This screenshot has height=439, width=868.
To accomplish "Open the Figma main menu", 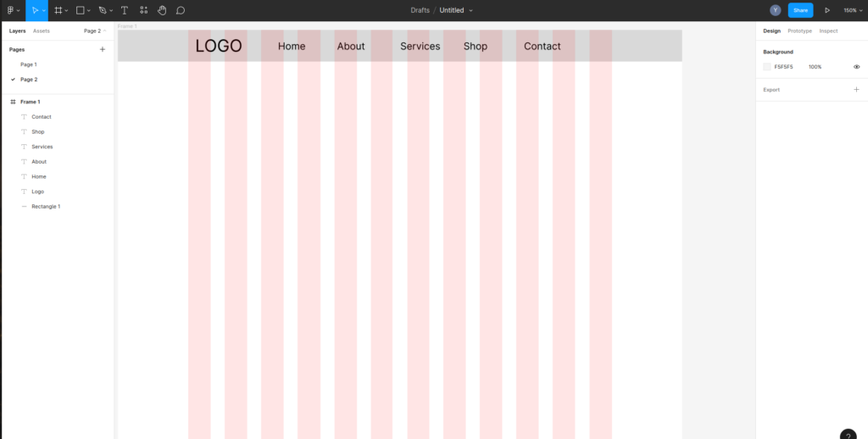I will pyautogui.click(x=11, y=10).
